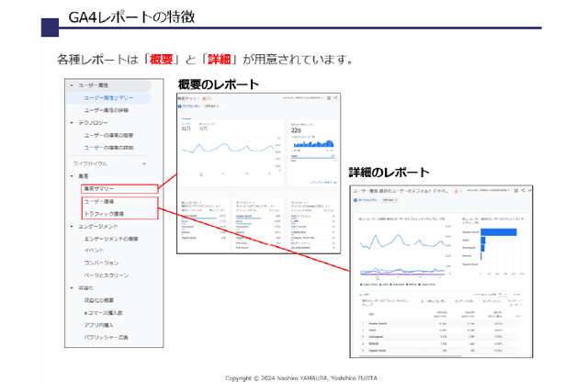The height and width of the screenshot is (392, 588).
Task: Open 集客サマリー in the sidebar
Action: [98, 188]
